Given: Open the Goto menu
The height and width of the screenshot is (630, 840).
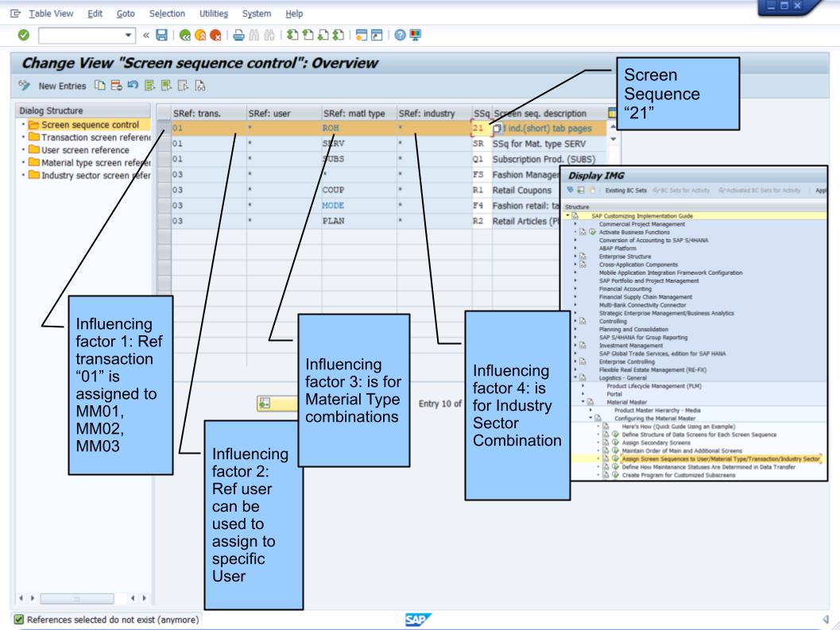Looking at the screenshot, I should [x=126, y=14].
